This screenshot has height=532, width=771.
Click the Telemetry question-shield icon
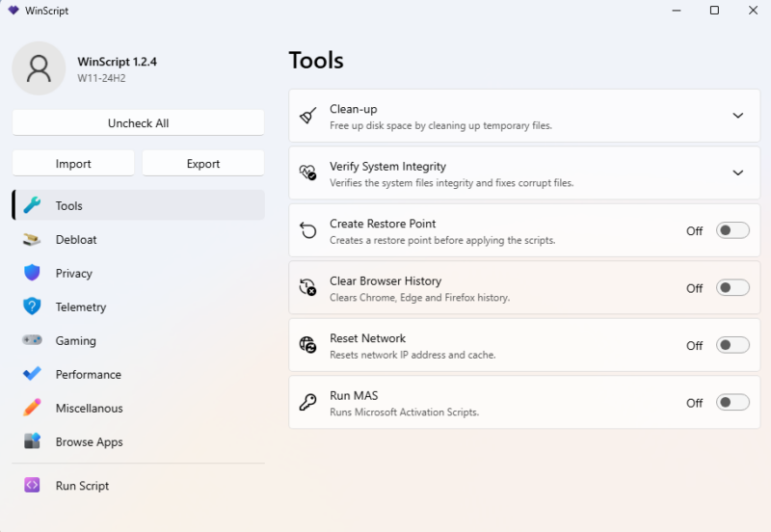pos(33,306)
